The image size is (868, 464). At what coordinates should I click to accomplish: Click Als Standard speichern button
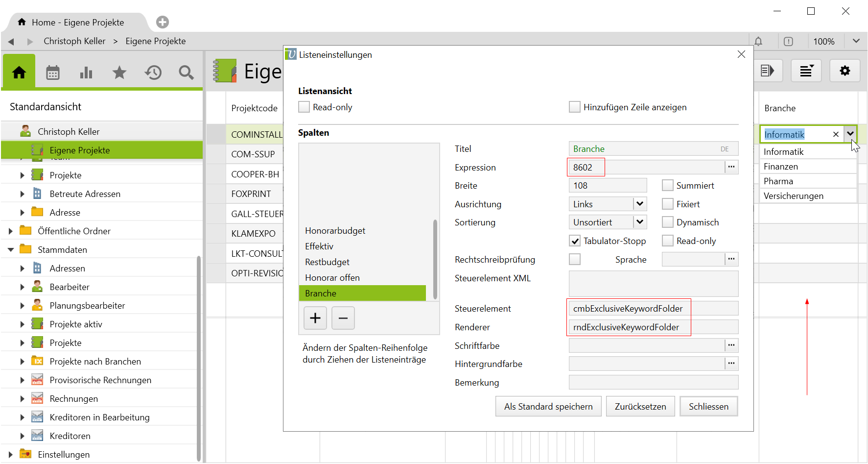[548, 407]
